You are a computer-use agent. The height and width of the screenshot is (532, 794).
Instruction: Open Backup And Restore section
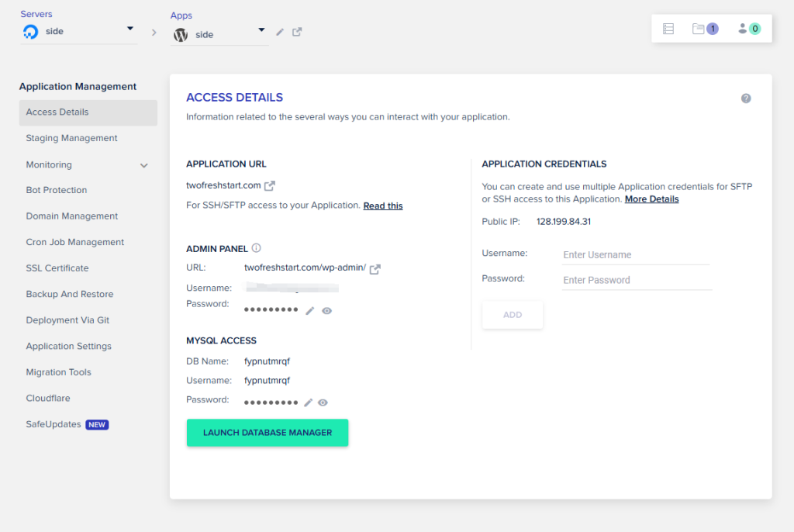click(x=69, y=294)
